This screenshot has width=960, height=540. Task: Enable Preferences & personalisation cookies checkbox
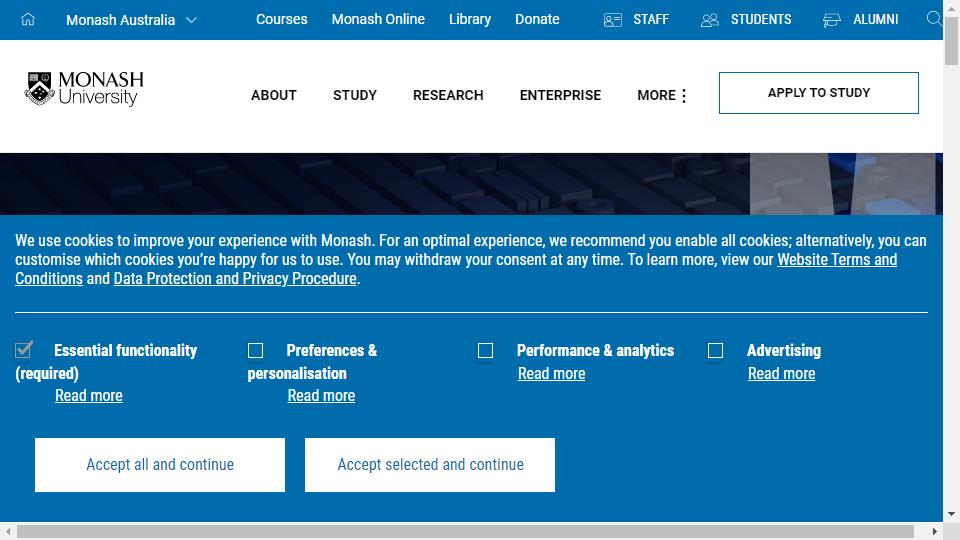pyautogui.click(x=255, y=350)
